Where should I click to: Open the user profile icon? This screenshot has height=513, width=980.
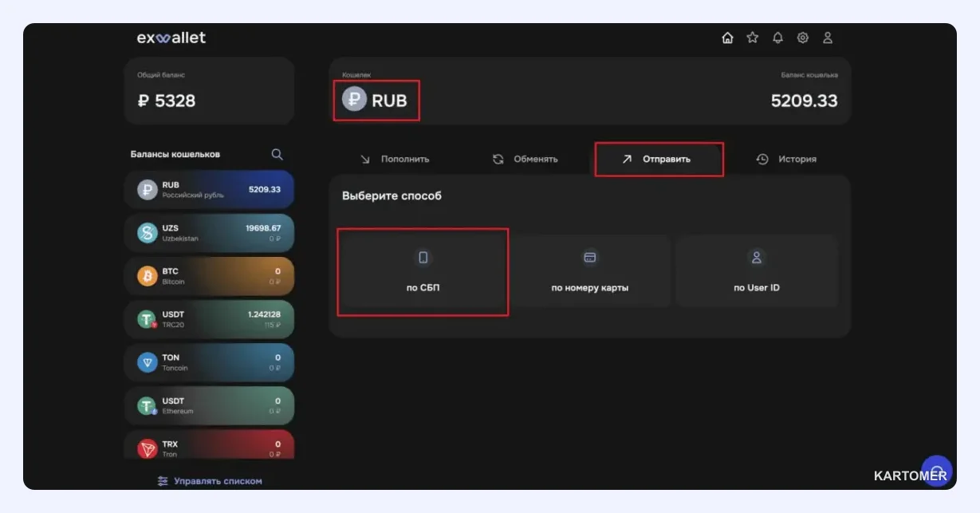828,37
